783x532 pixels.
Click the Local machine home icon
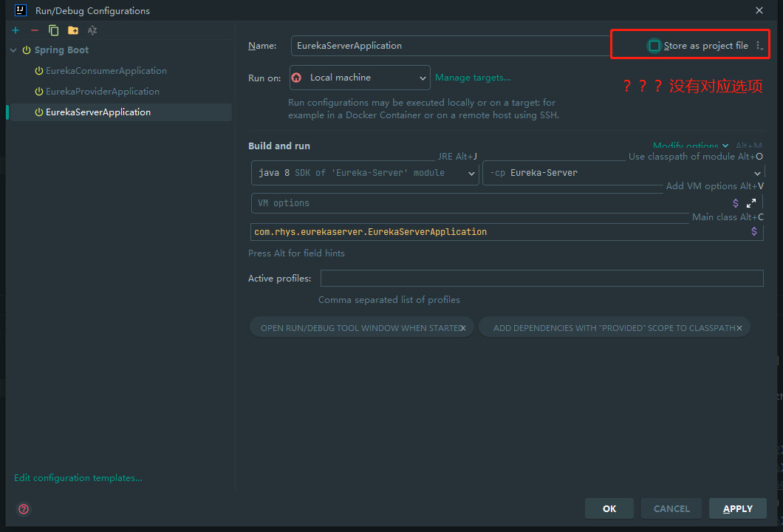coord(297,78)
